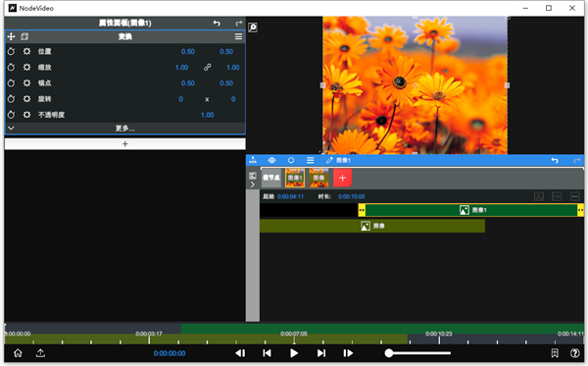Expand the side chevron below layout icon
Screen dimensions: 588x366
pos(253,184)
